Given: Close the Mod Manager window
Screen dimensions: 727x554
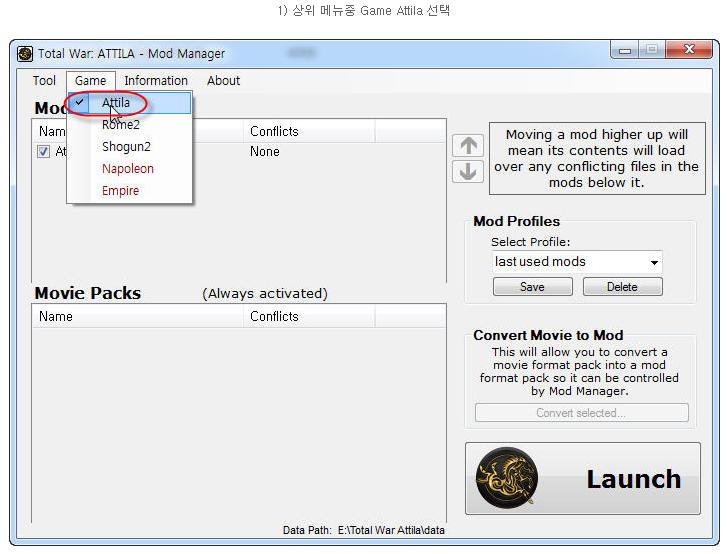Looking at the screenshot, I should click(x=689, y=49).
